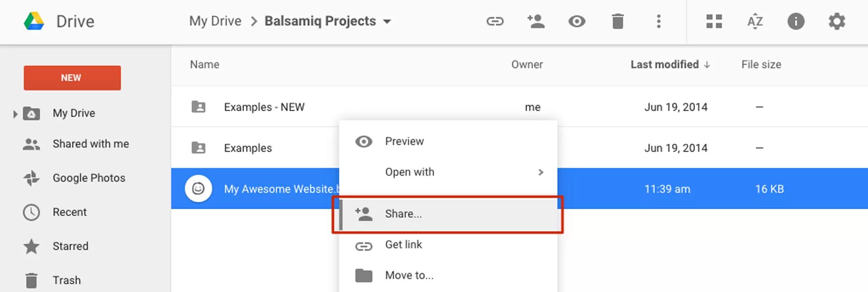Image resolution: width=868 pixels, height=292 pixels.
Task: Go to My Drive in breadcrumb
Action: click(215, 21)
